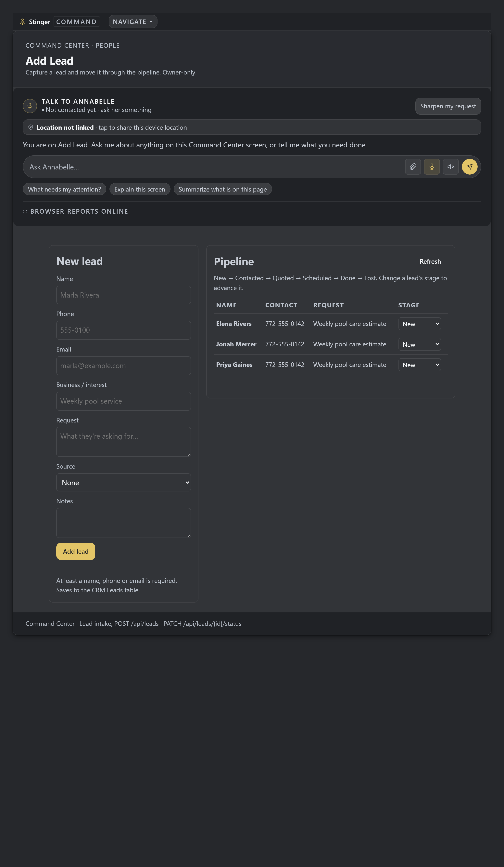Click the location pin icon

coord(31,127)
